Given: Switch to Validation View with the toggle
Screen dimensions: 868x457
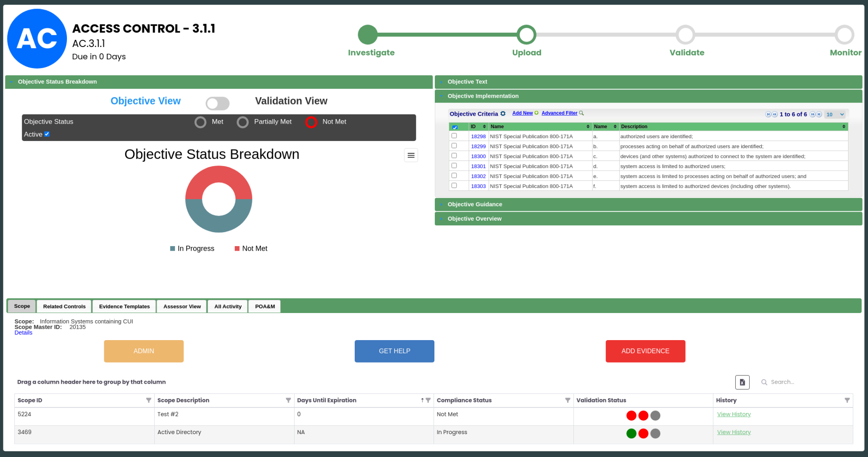Looking at the screenshot, I should pyautogui.click(x=217, y=103).
